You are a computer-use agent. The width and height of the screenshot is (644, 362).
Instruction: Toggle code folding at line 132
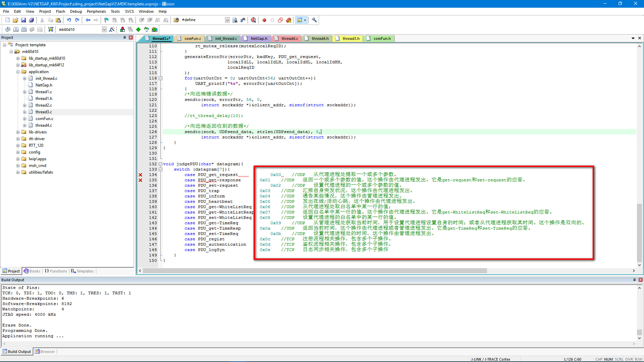[x=161, y=164]
